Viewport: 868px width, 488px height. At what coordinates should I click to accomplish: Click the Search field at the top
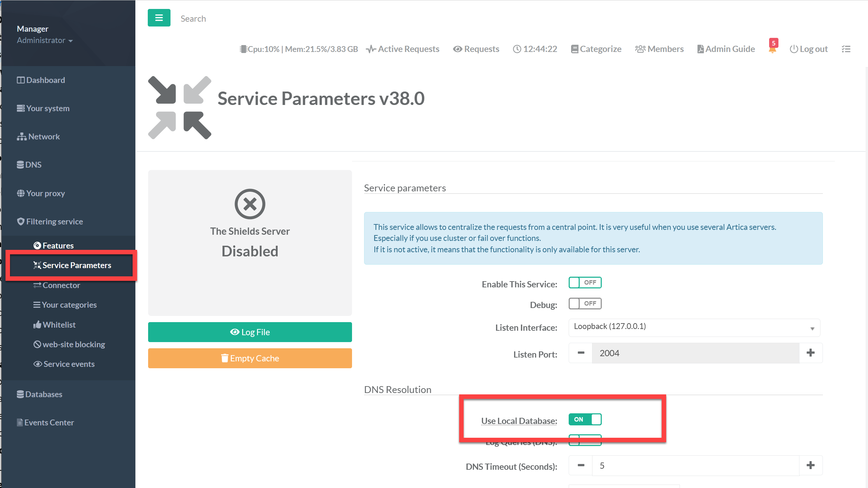pos(193,19)
